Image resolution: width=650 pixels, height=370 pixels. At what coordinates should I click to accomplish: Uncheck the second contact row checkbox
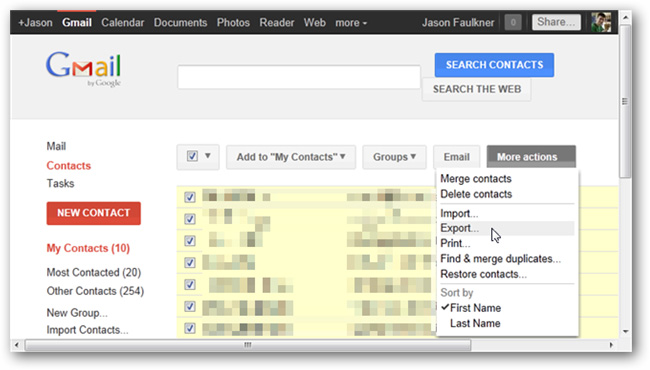coord(190,219)
